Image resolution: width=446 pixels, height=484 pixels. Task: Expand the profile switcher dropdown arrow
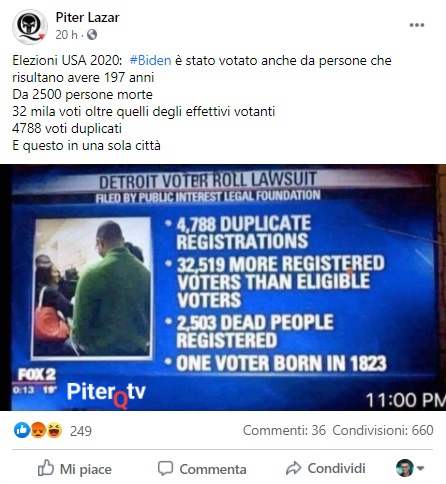pyautogui.click(x=420, y=468)
